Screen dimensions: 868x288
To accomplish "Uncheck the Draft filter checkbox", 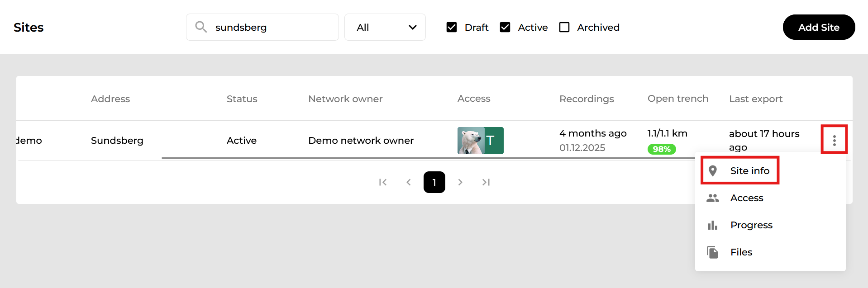I will pos(452,28).
